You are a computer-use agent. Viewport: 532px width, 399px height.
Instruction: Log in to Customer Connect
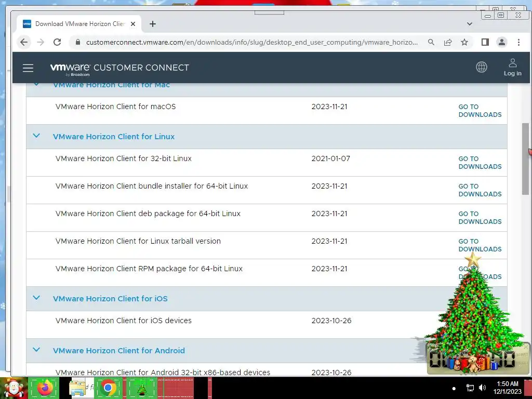[x=512, y=67]
